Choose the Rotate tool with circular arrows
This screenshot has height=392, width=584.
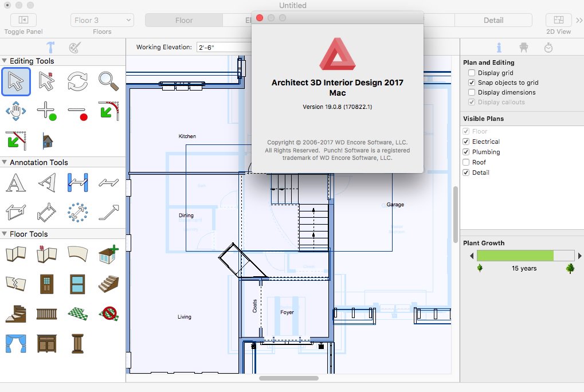(77, 81)
